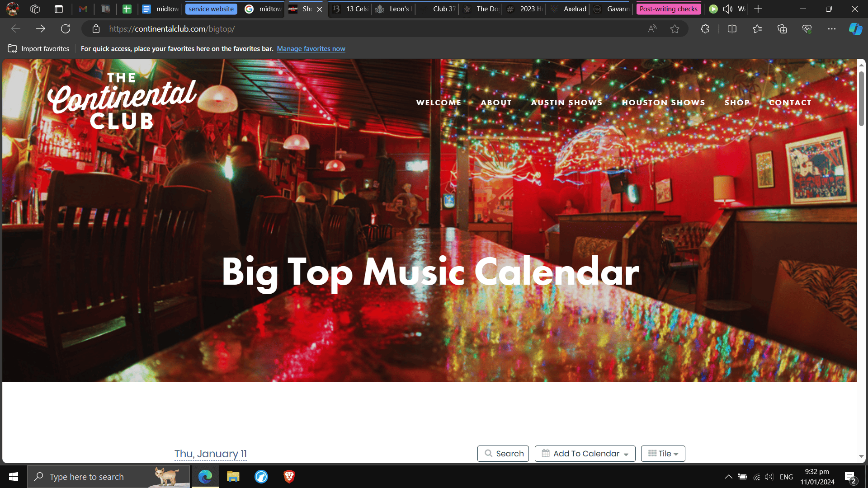
Task: Click the page vertical scrollbar thumb
Action: [861, 99]
